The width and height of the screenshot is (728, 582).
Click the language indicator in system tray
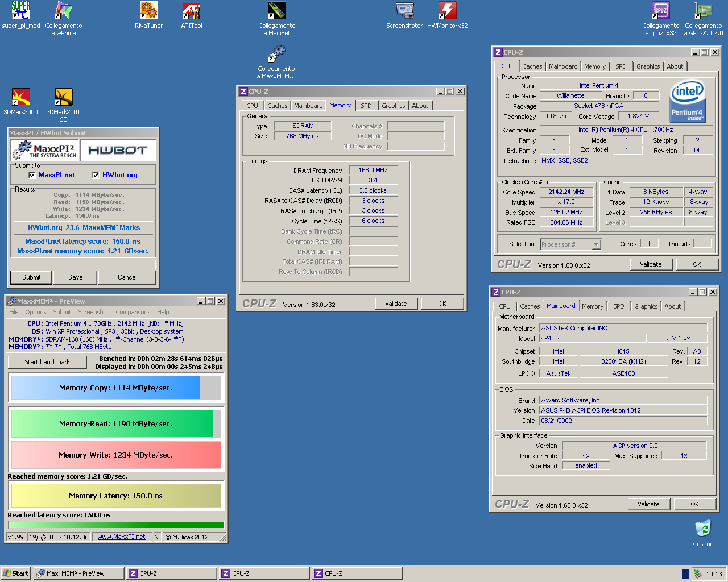pyautogui.click(x=686, y=573)
